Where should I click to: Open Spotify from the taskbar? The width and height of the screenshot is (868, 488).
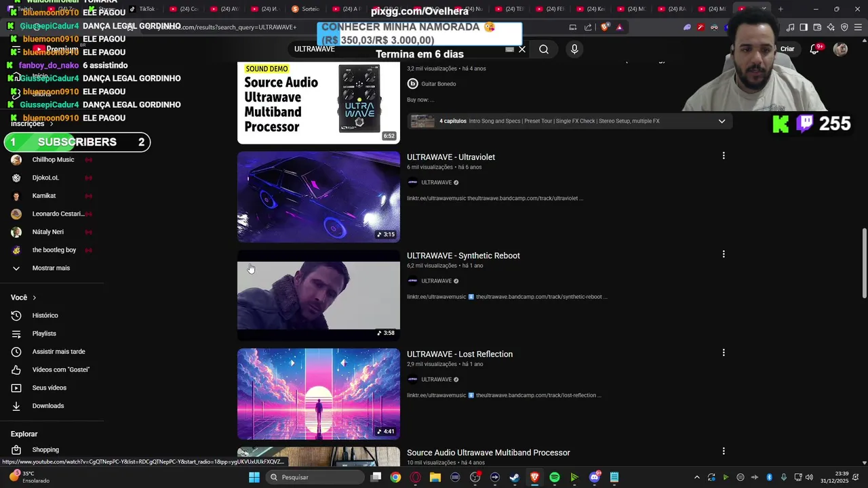[x=555, y=477]
